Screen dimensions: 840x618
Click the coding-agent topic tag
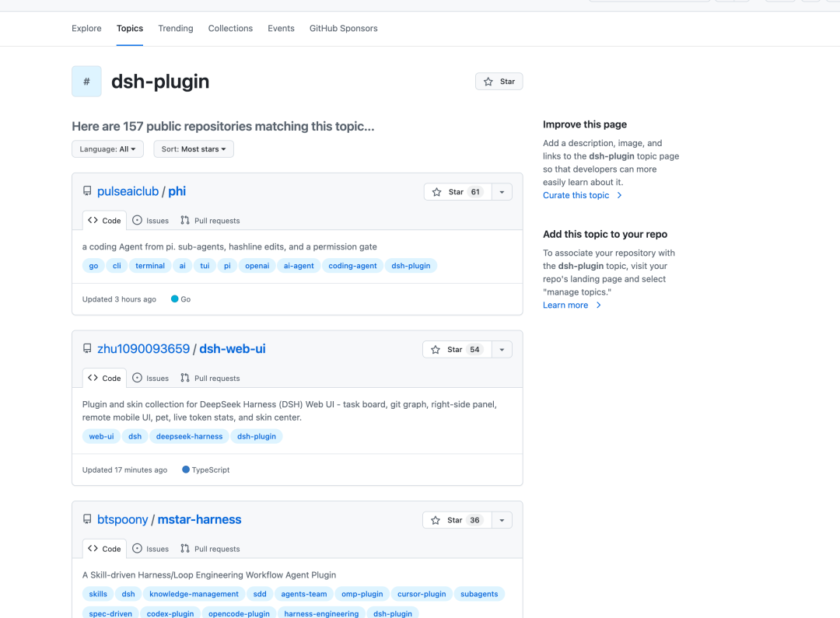[x=352, y=266]
